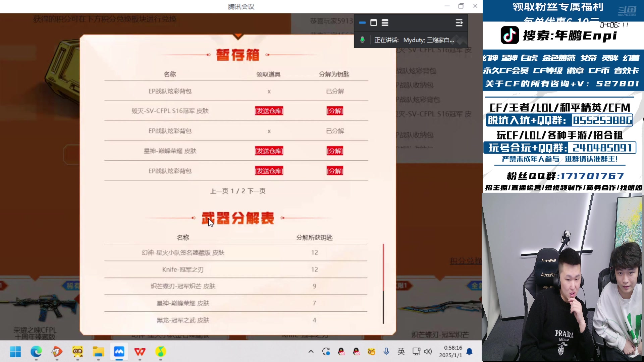
Task: Expand hidden system tray icons chevron
Action: [x=311, y=352]
